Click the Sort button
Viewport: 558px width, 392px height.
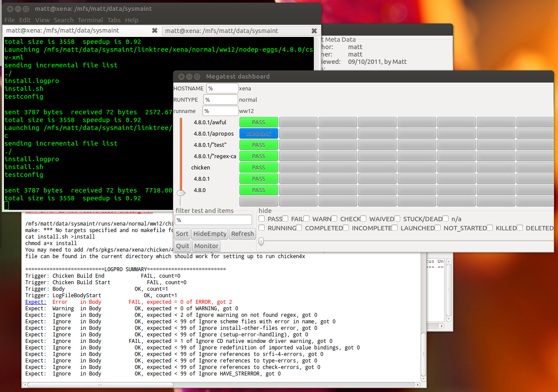pyautogui.click(x=182, y=233)
